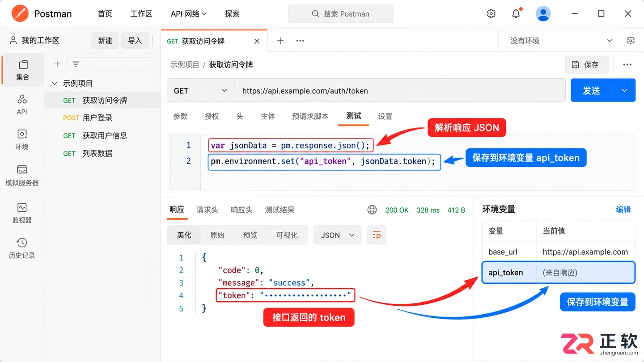This screenshot has height=362, width=644.
Task: Click the settings gear icon in header
Action: pos(491,14)
